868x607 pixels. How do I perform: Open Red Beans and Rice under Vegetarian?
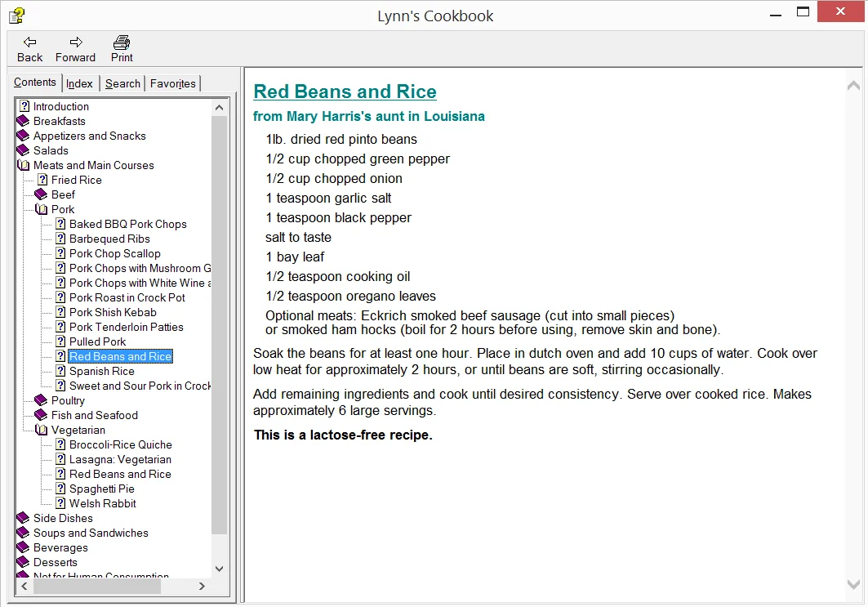click(120, 474)
